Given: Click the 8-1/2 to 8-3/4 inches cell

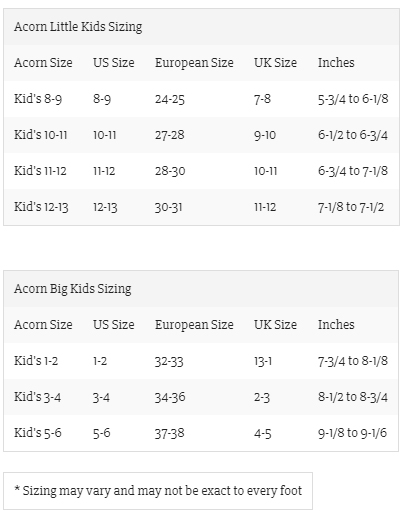Looking at the screenshot, I should pos(353,397).
